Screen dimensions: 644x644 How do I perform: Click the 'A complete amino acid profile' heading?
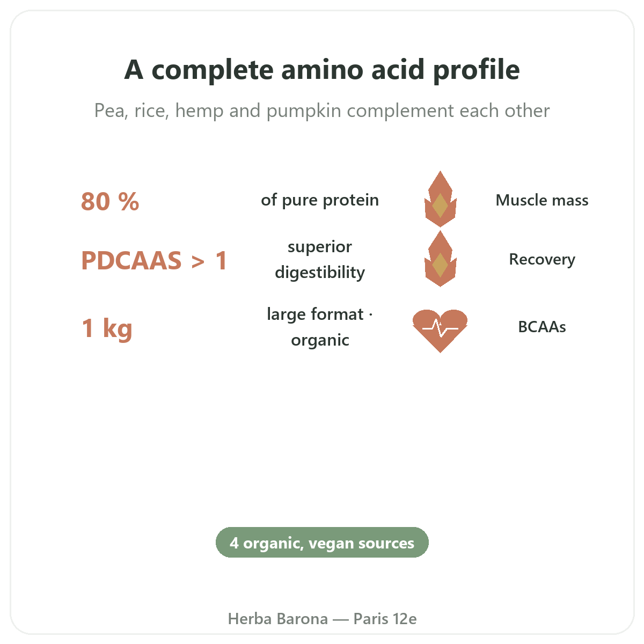point(322,70)
